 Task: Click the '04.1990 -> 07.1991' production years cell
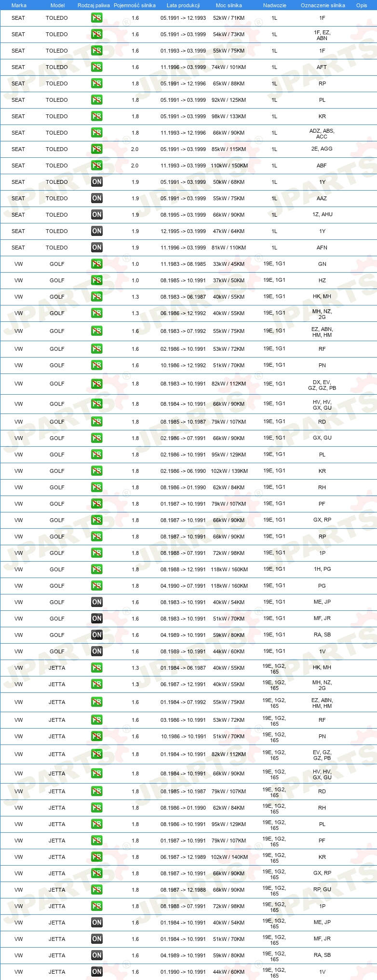click(x=183, y=586)
